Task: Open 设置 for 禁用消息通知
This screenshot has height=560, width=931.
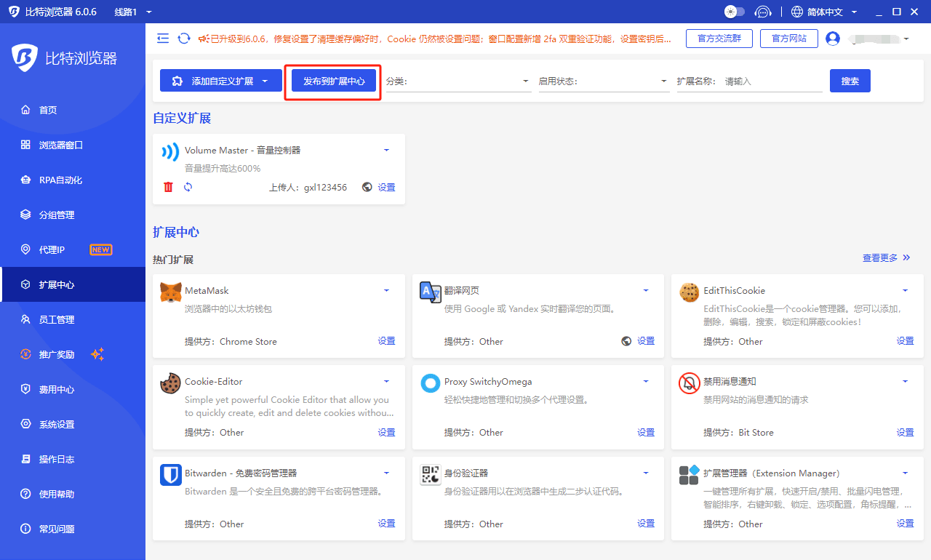Action: click(x=906, y=433)
